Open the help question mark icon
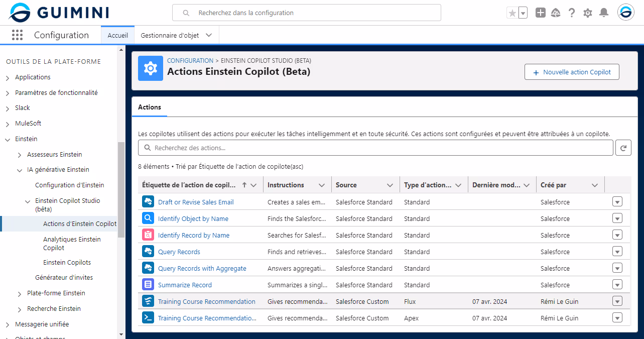Screen dimensions: 644x339 coord(572,13)
